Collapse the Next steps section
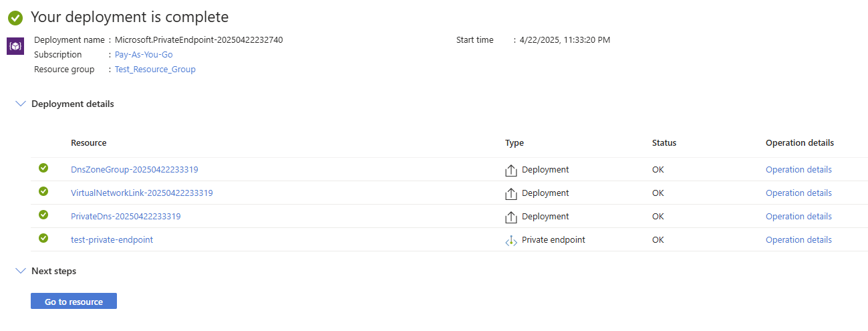Image resolution: width=868 pixels, height=331 pixels. pos(21,271)
